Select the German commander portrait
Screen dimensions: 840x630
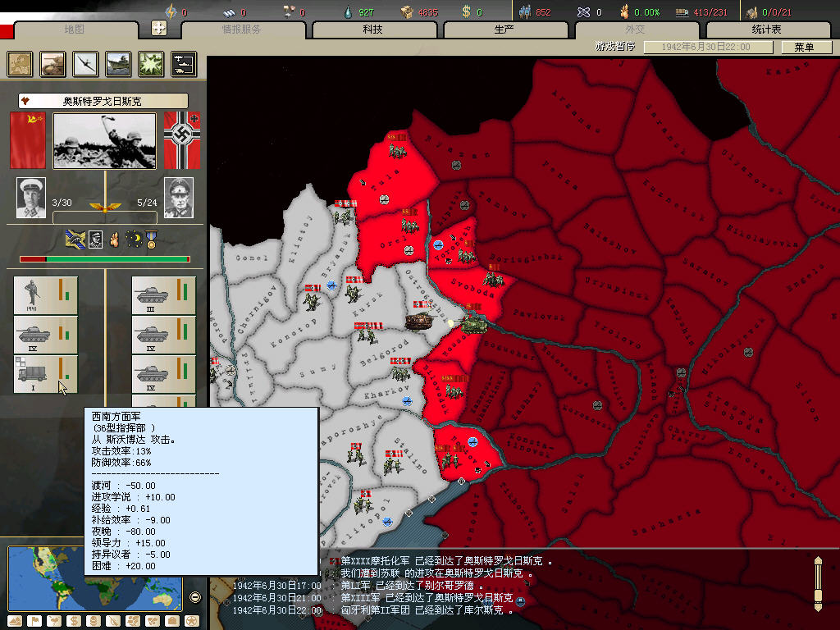[178, 198]
